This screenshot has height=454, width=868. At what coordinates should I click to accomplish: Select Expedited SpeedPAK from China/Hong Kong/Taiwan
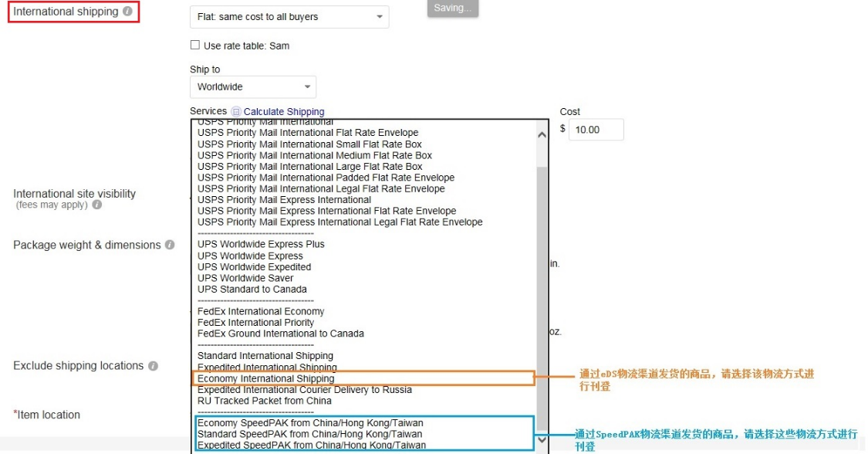coord(312,445)
